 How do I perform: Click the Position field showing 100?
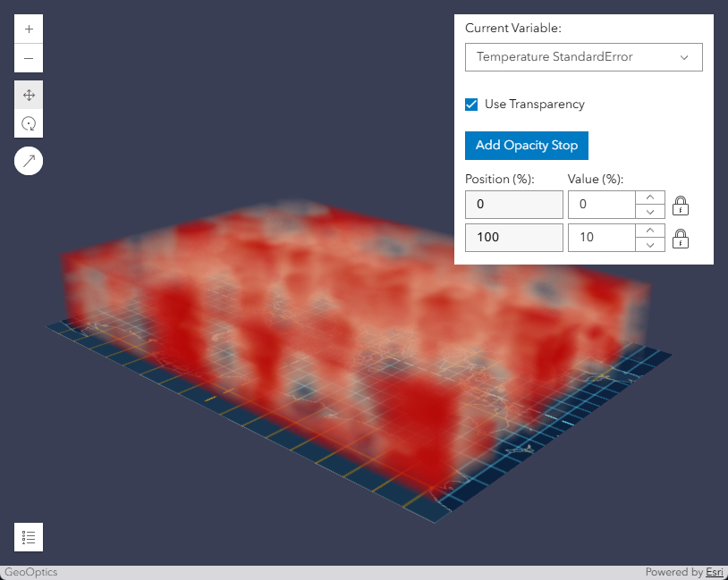(513, 238)
